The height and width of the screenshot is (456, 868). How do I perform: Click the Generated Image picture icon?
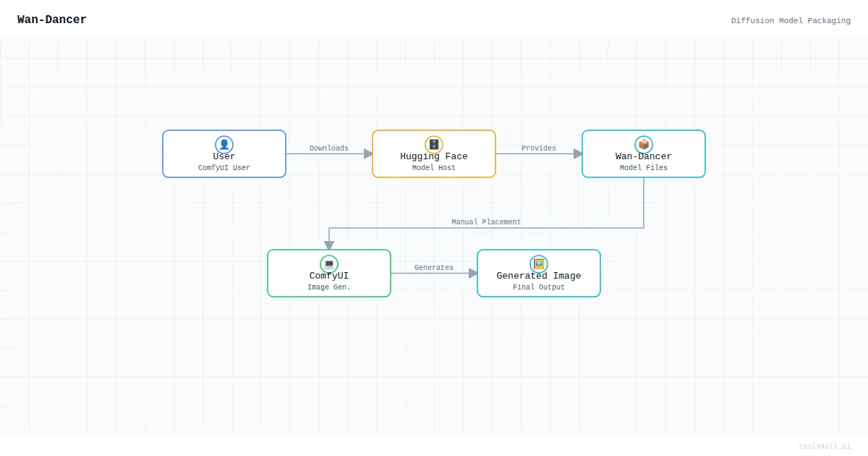pyautogui.click(x=539, y=264)
